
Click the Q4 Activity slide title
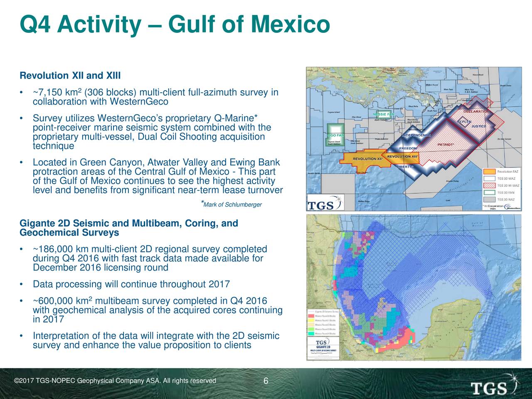[175, 24]
